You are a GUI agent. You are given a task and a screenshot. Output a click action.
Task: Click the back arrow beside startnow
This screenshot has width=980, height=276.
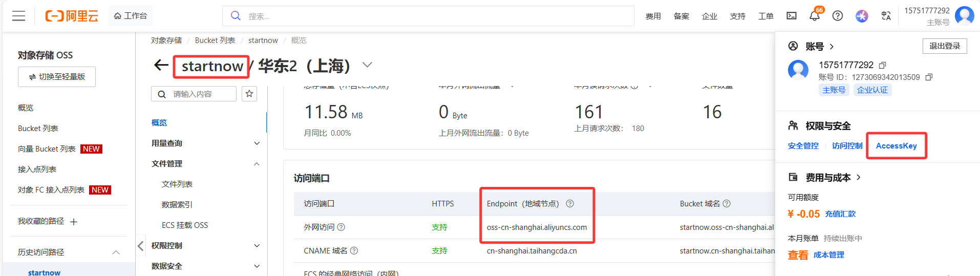pyautogui.click(x=161, y=65)
